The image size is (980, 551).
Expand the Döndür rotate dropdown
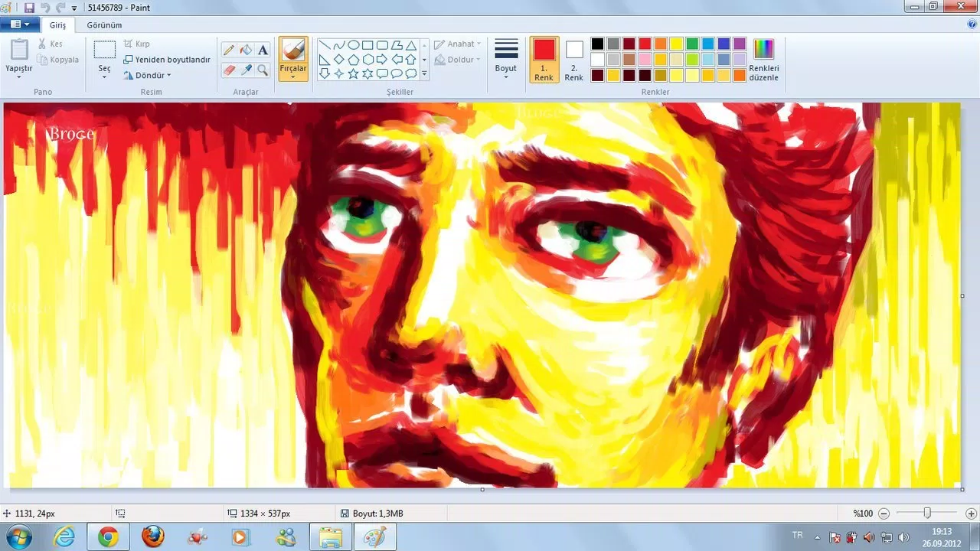coord(147,76)
